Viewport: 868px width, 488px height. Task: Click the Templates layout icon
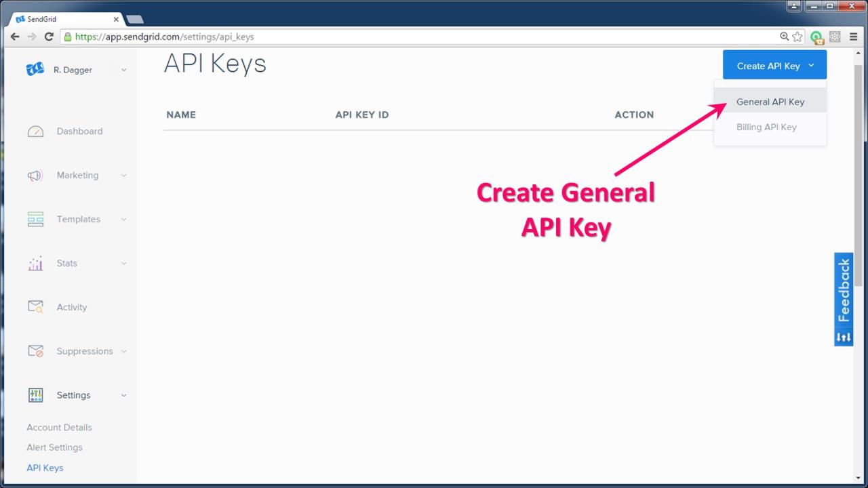(x=35, y=219)
